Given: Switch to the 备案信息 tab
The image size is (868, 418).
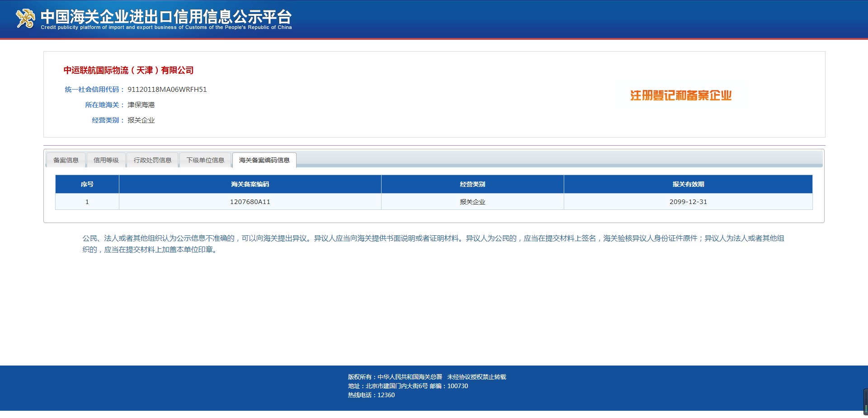Looking at the screenshot, I should click(66, 160).
